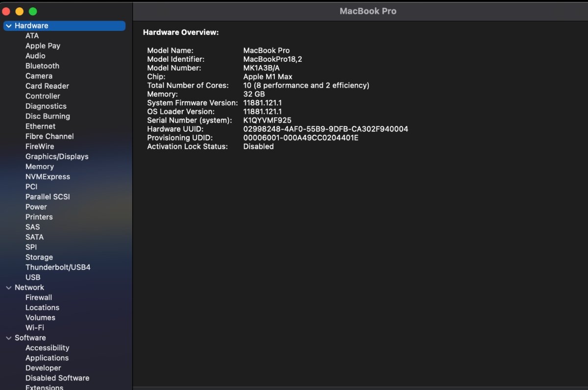Click the chip value Apple M1 Max

(268, 77)
